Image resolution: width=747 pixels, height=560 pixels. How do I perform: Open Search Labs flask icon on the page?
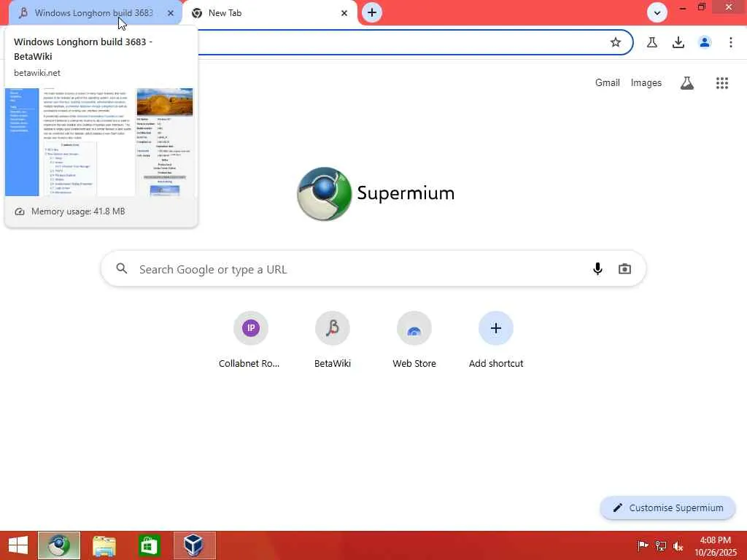coord(686,83)
